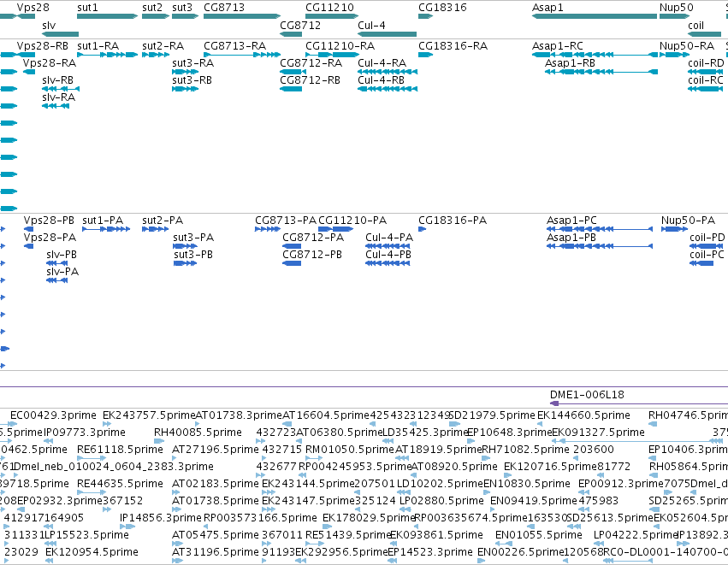Select the slv-PB protein label

62,255
